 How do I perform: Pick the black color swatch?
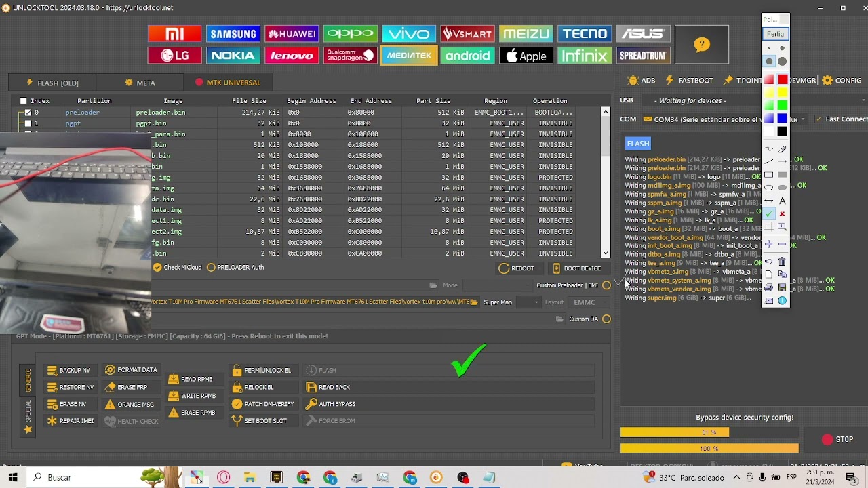[x=782, y=131]
